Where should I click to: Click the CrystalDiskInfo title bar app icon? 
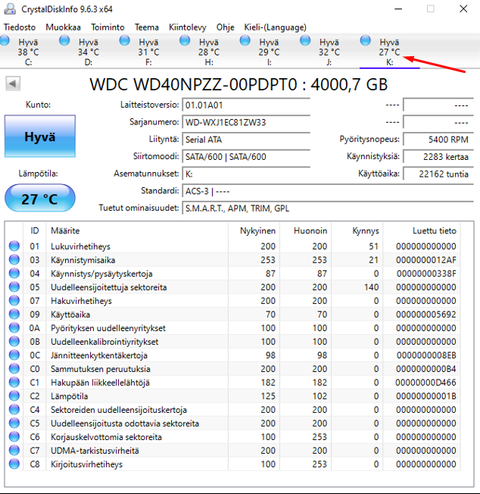(10, 9)
